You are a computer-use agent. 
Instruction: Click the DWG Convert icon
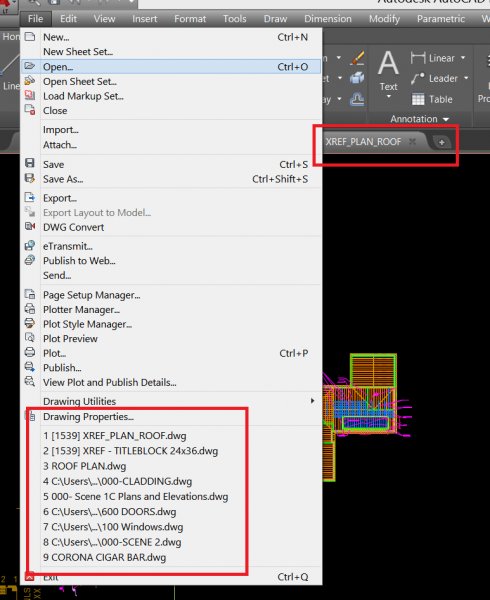tap(30, 227)
